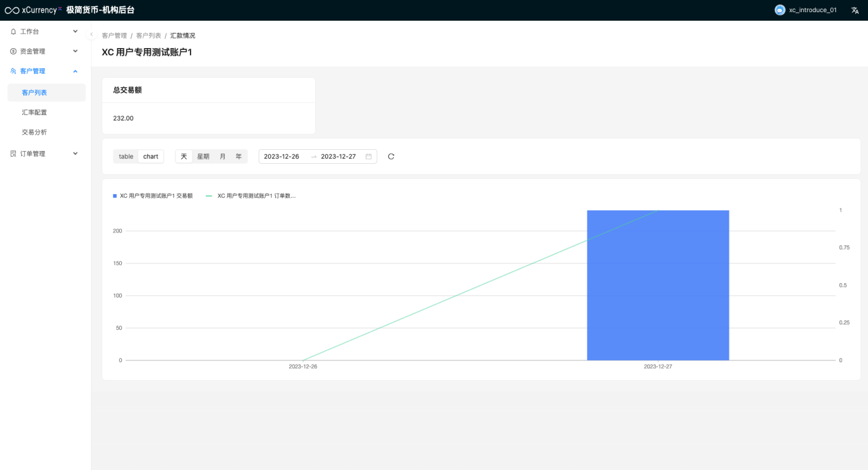Toggle the blue 交易额 legend marker
Image resolution: width=868 pixels, height=470 pixels.
(x=114, y=196)
